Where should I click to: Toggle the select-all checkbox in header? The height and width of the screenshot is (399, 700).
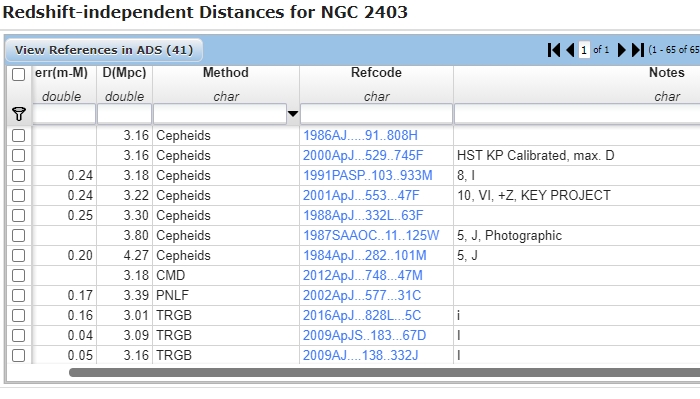point(18,74)
